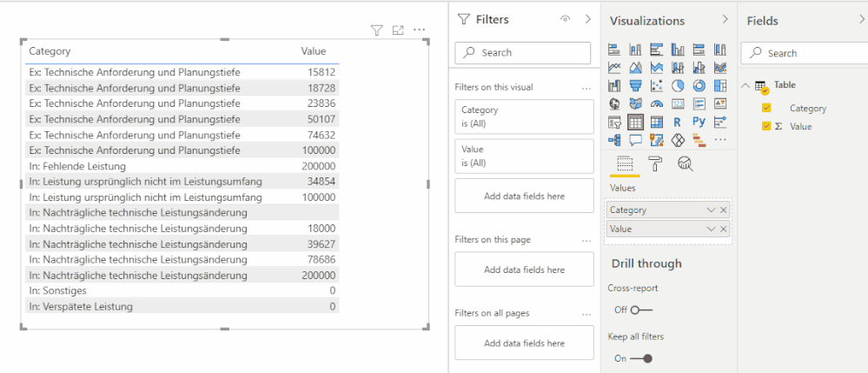Select the KPI visual

point(720,103)
